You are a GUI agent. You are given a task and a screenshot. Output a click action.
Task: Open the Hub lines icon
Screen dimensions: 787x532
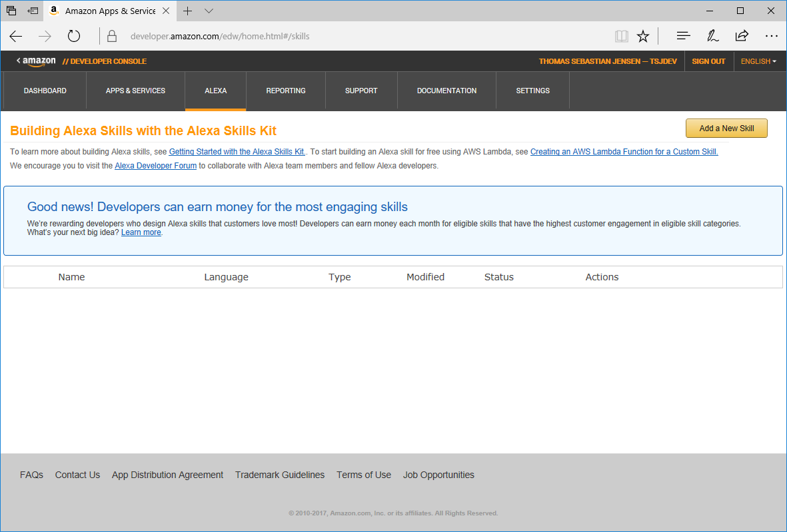[x=683, y=36]
